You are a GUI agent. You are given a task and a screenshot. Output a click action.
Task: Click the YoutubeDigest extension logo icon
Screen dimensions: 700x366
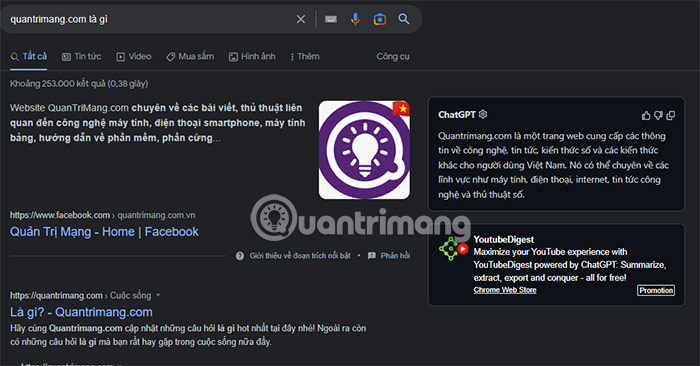pyautogui.click(x=453, y=248)
